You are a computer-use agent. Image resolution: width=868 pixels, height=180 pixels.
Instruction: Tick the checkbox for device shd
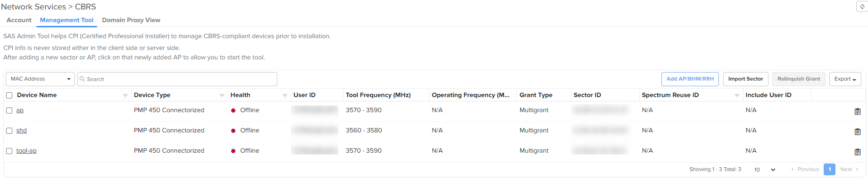(9, 131)
